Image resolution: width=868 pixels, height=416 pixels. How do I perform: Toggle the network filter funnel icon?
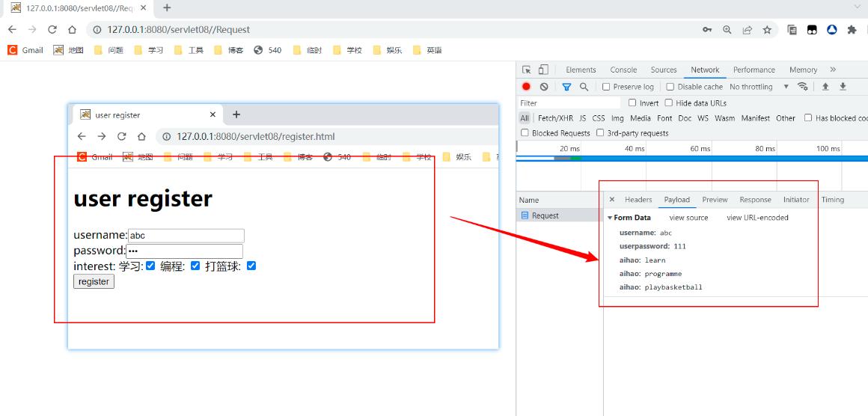566,87
